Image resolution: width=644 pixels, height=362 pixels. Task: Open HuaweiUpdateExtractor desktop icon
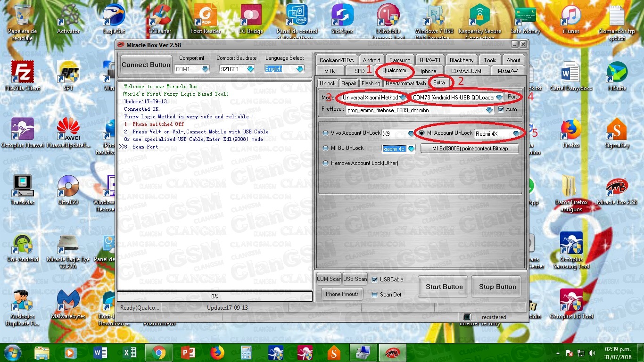[68, 132]
